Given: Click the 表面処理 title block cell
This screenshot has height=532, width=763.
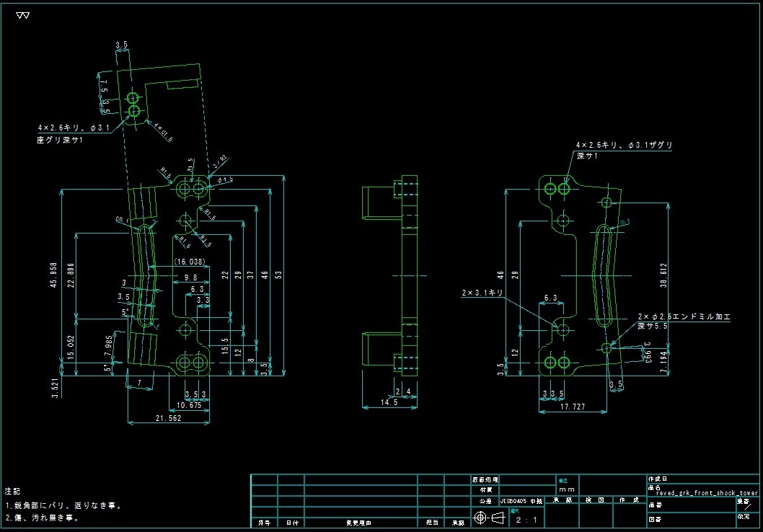Looking at the screenshot, I should click(x=485, y=479).
